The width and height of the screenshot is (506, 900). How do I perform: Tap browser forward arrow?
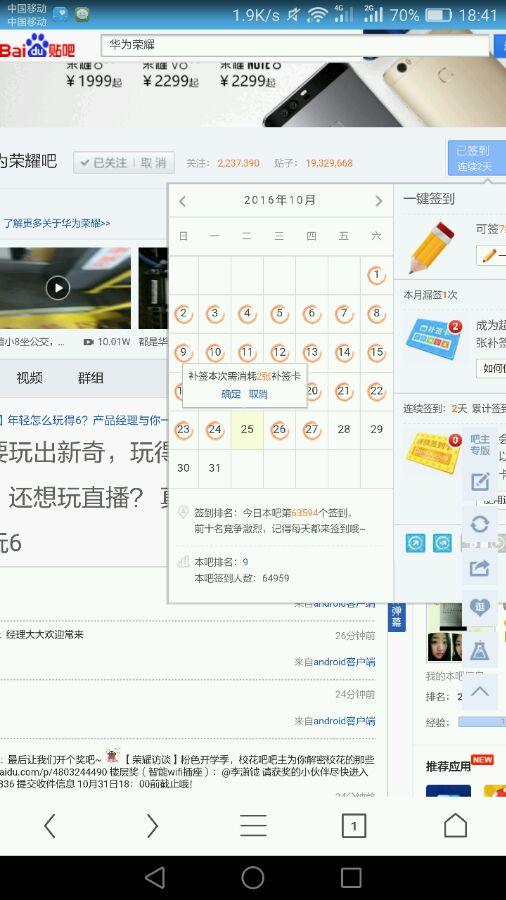coord(152,826)
